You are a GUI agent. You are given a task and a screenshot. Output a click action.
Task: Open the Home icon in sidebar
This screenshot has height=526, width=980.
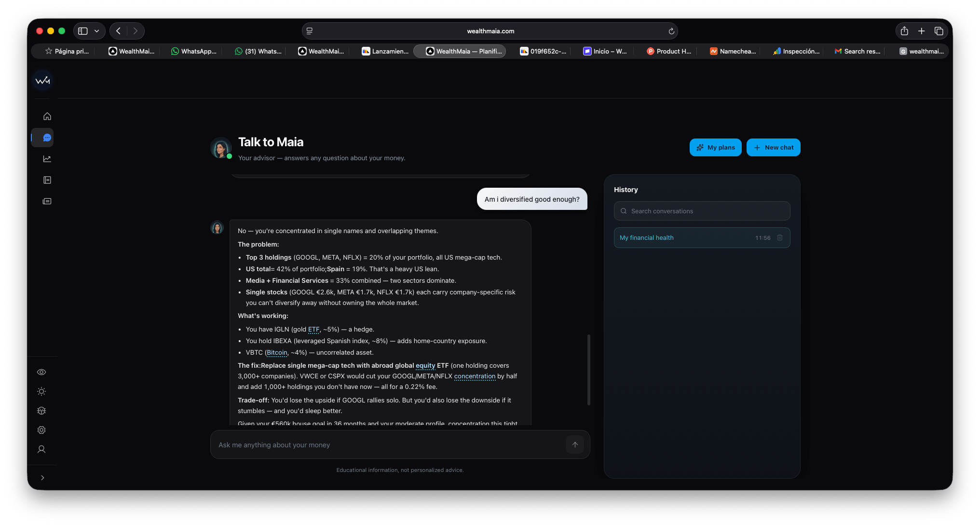tap(47, 116)
